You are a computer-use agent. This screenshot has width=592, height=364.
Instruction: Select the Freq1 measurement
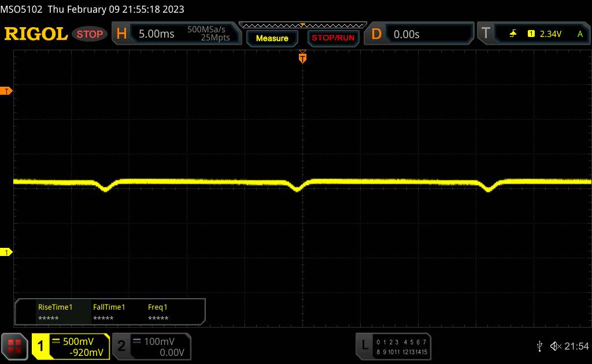(x=158, y=312)
